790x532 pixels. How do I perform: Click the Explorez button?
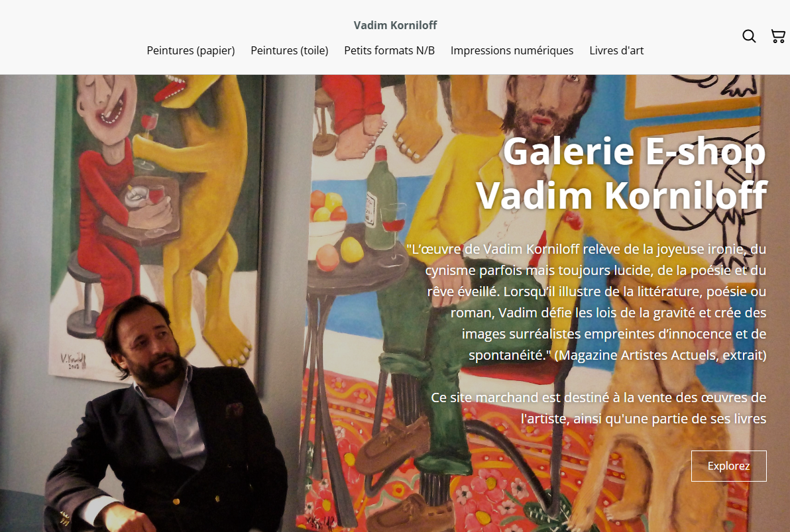728,466
